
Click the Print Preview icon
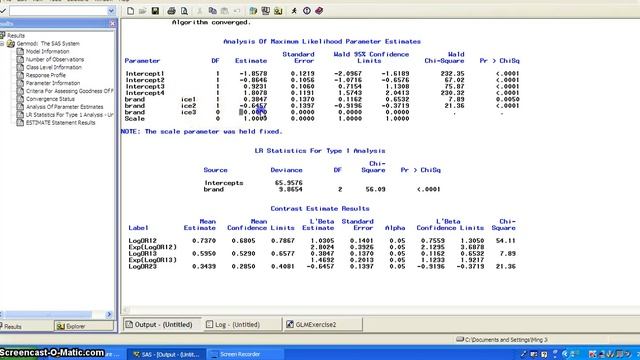pyautogui.click(x=184, y=11)
